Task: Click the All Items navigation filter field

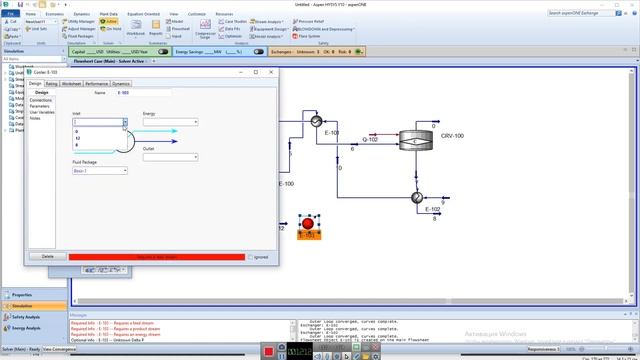Action: 33,59
